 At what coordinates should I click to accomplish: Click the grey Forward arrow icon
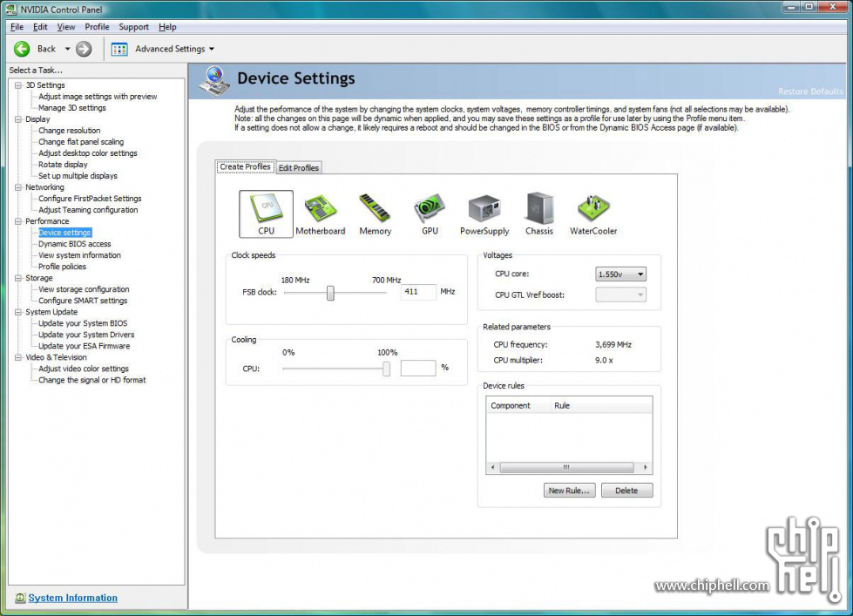(84, 49)
